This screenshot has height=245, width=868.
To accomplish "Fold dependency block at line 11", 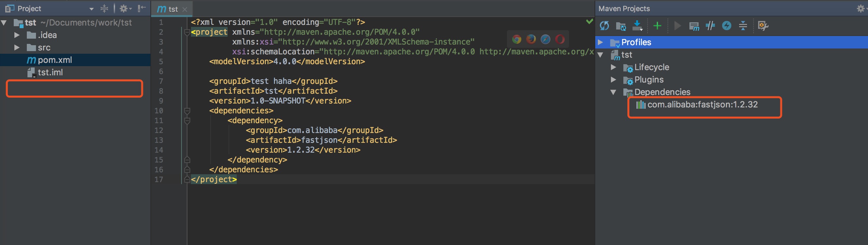I will [187, 121].
